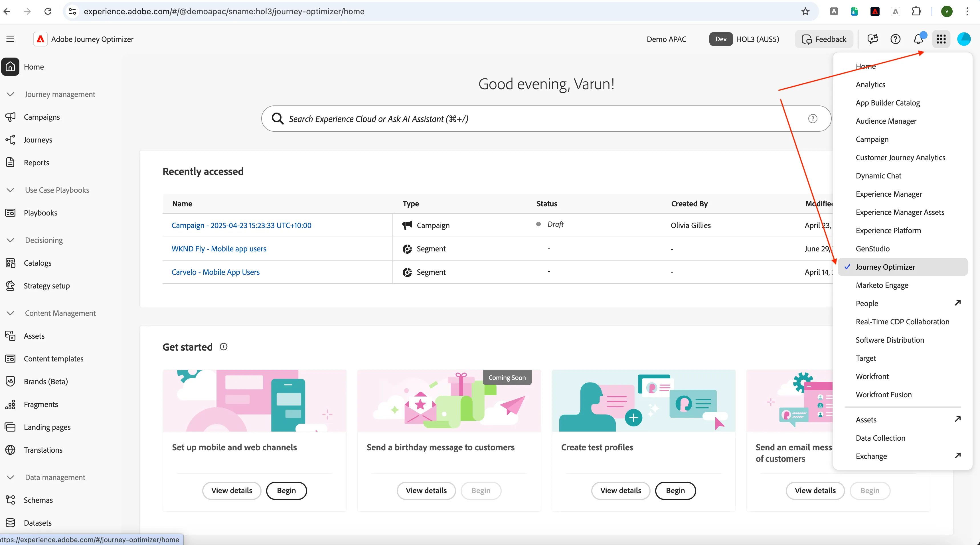Click the Feedback button
This screenshot has height=545, width=980.
pyautogui.click(x=824, y=39)
